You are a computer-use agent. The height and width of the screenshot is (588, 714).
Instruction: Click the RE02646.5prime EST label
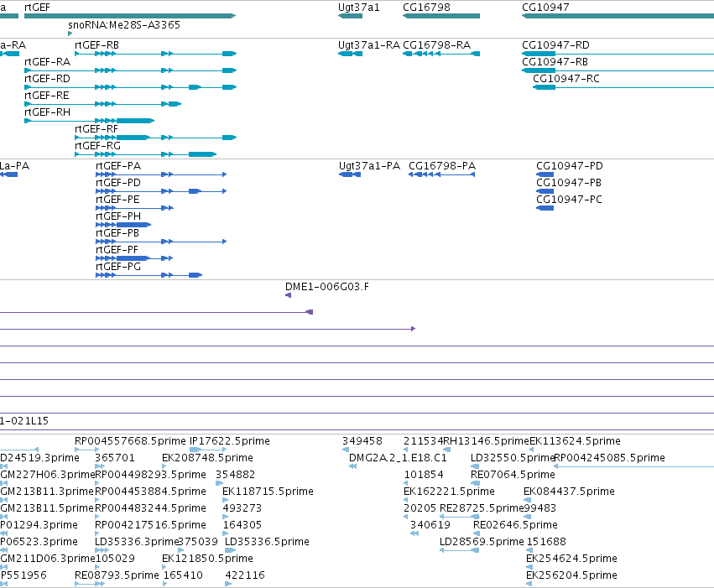coord(515,525)
